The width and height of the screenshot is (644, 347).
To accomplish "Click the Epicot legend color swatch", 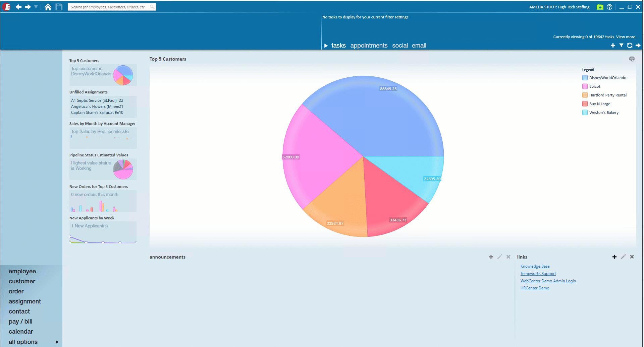I will pyautogui.click(x=585, y=86).
